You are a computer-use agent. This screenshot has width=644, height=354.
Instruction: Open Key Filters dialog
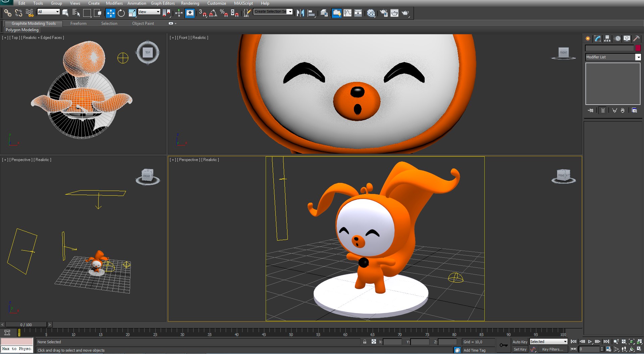(552, 349)
